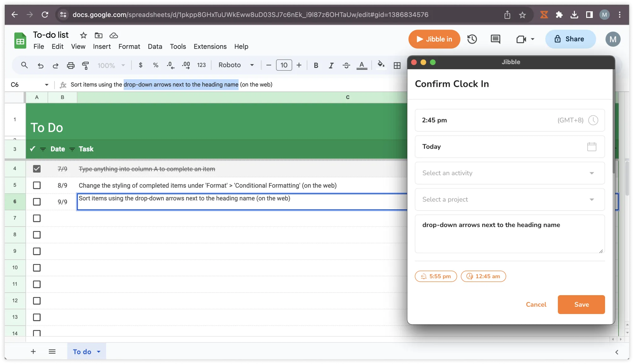Expand the Select an activity dropdown

(x=510, y=173)
